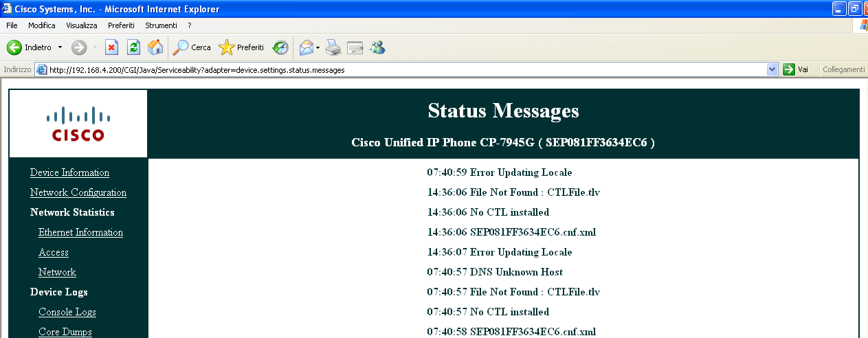Click the green Vai go button
The image size is (868, 338).
click(796, 69)
